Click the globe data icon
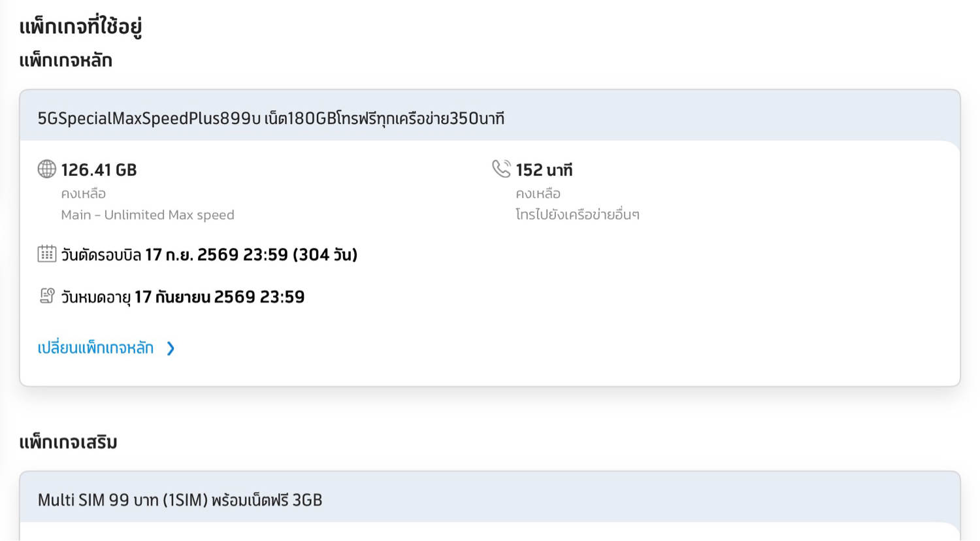The height and width of the screenshot is (541, 980). [x=46, y=169]
